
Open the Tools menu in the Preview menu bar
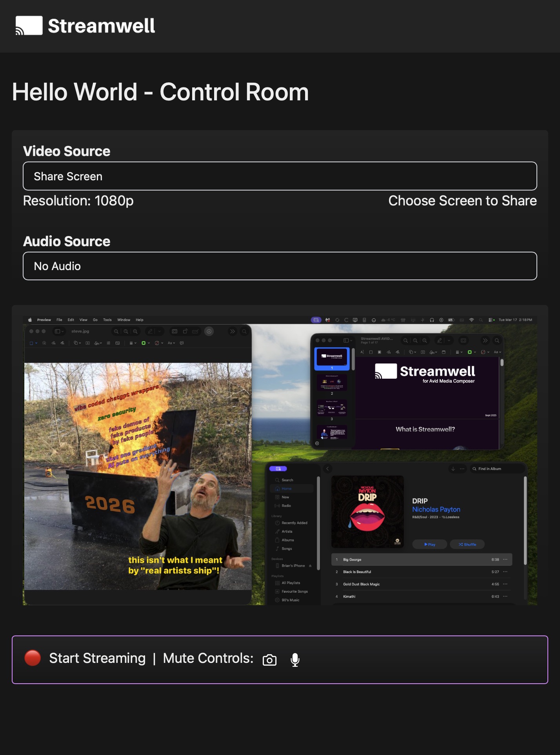107,320
